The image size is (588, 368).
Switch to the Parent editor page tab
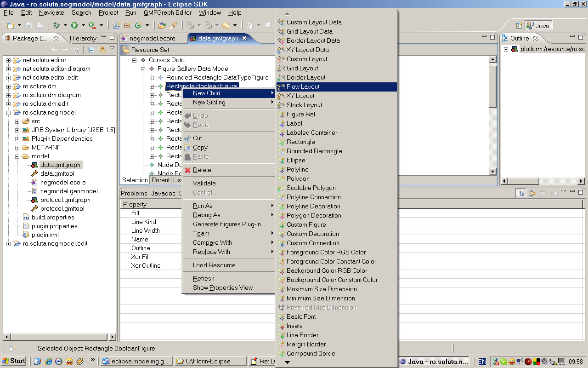[160, 180]
